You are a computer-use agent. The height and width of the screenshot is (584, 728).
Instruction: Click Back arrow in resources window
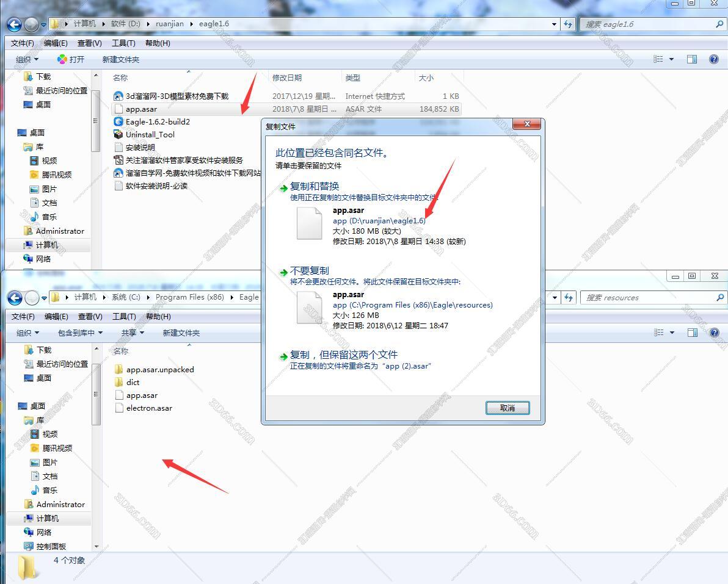(x=15, y=298)
